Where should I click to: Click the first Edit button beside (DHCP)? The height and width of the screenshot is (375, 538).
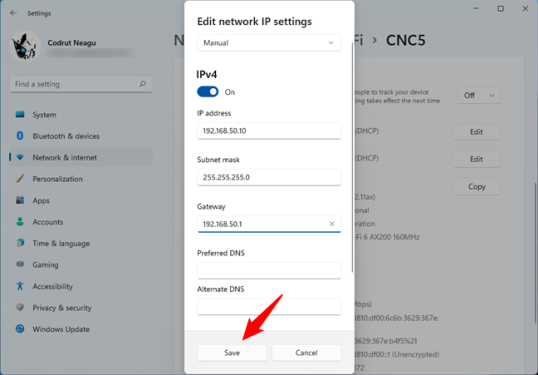point(476,132)
